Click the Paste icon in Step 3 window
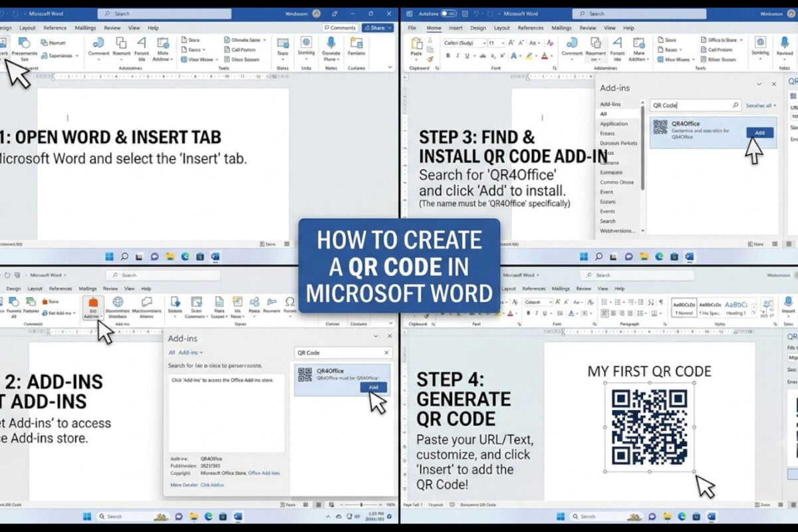The width and height of the screenshot is (798, 532). pos(416,44)
